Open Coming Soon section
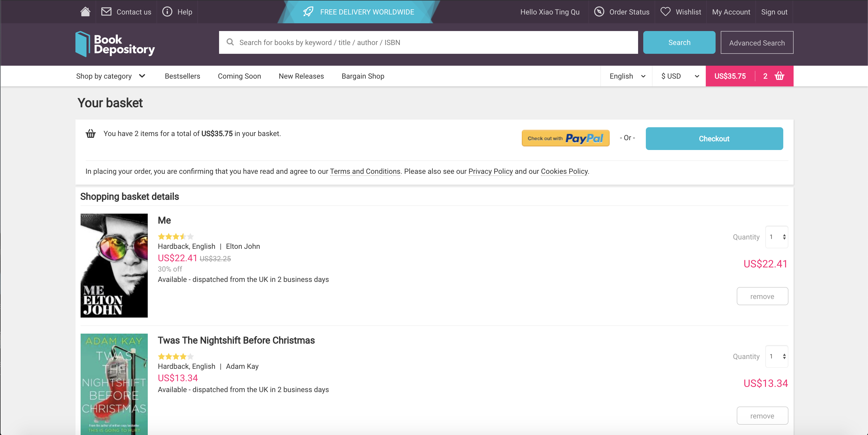The height and width of the screenshot is (435, 868). (x=239, y=76)
